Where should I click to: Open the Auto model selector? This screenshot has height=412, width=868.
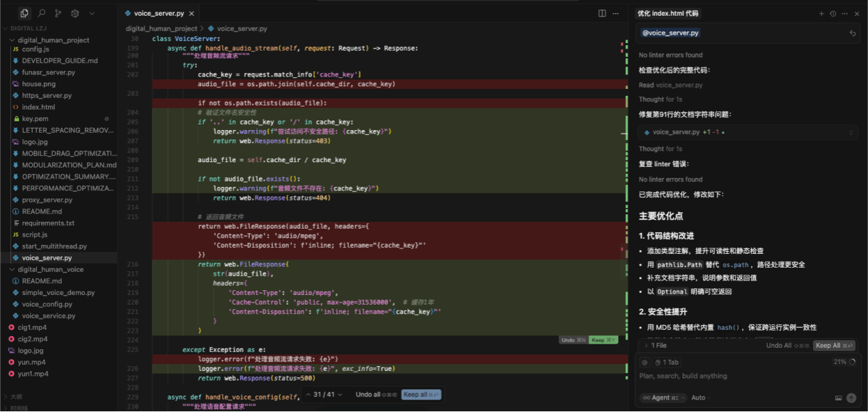[700, 398]
